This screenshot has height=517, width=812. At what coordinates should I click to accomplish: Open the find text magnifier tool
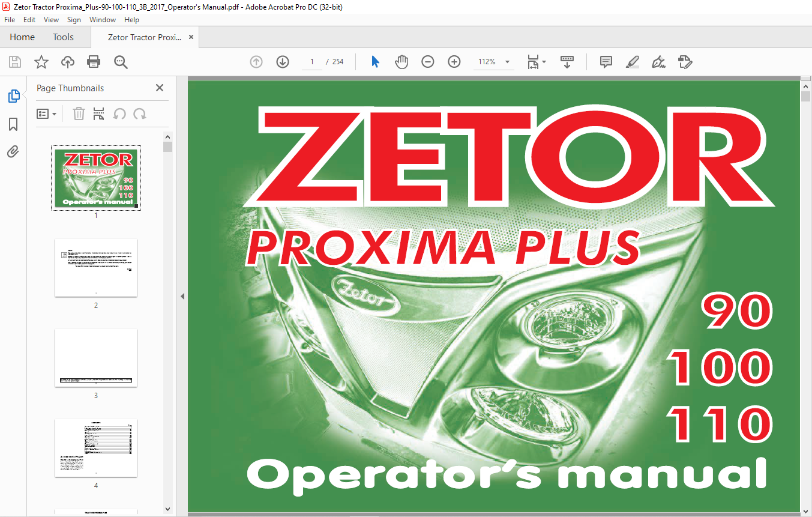(121, 62)
